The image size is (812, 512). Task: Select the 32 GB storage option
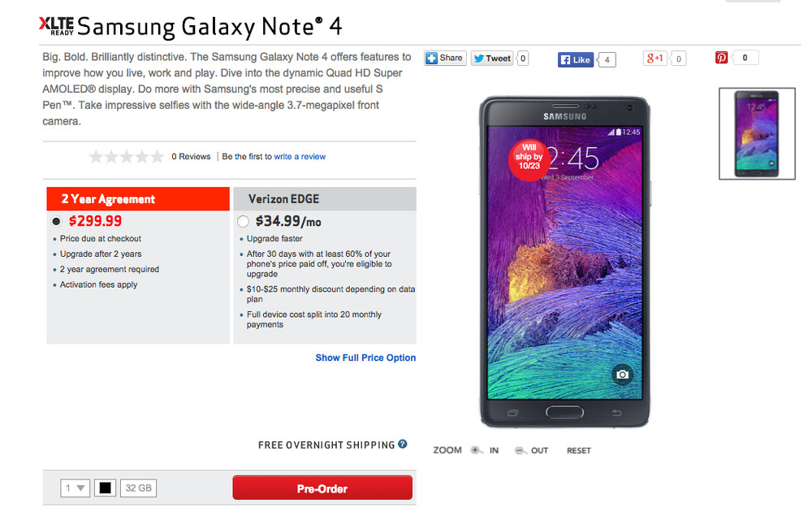point(138,488)
